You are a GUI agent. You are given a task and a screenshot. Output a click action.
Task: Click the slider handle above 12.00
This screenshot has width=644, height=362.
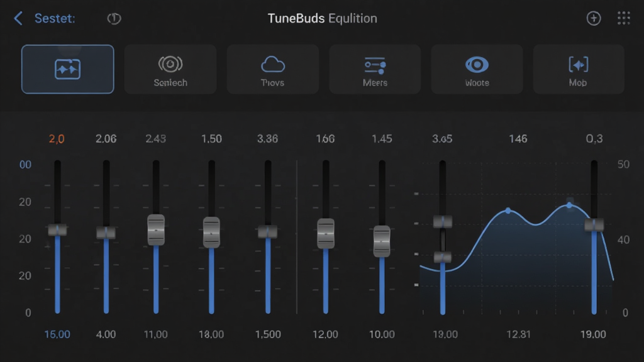click(x=326, y=234)
